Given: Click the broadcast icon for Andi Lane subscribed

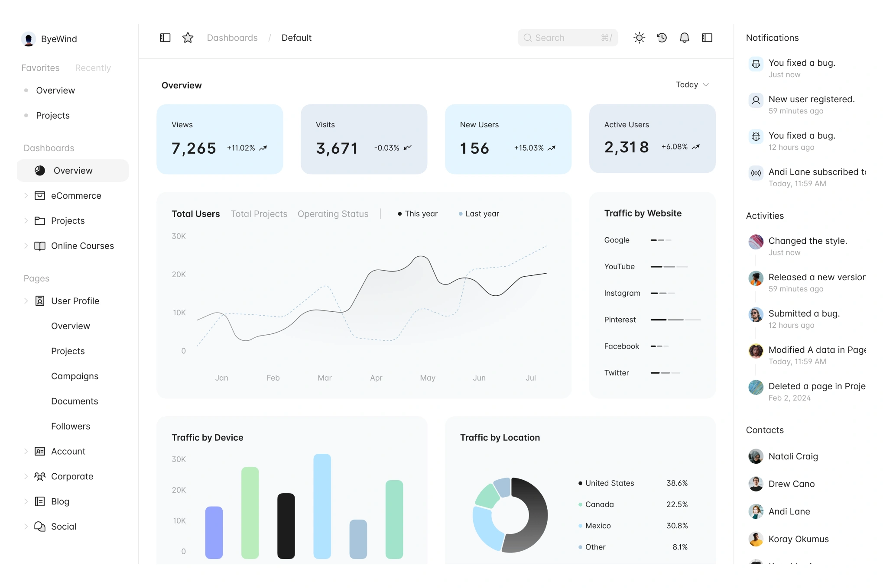Looking at the screenshot, I should click(756, 173).
